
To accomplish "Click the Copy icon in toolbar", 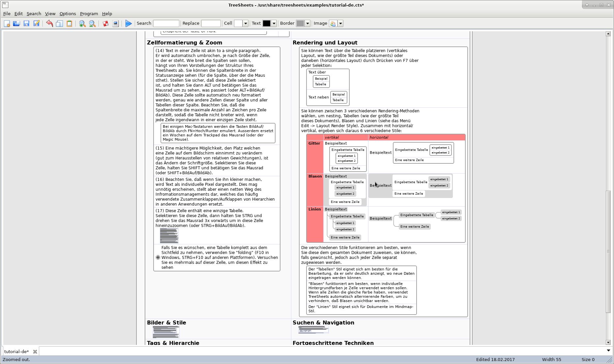I will 59,23.
